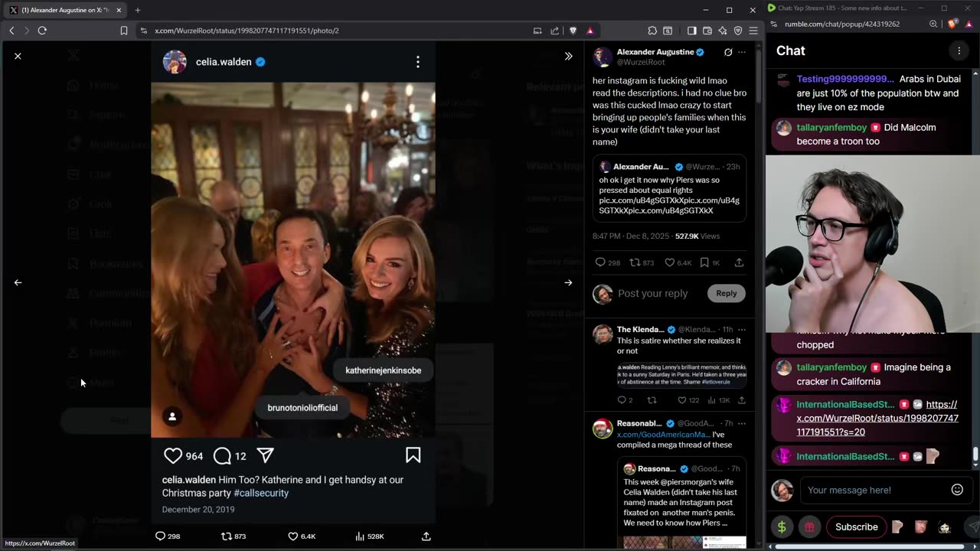Like The Klenda... reply showing 122
980x551 pixels.
(682, 400)
